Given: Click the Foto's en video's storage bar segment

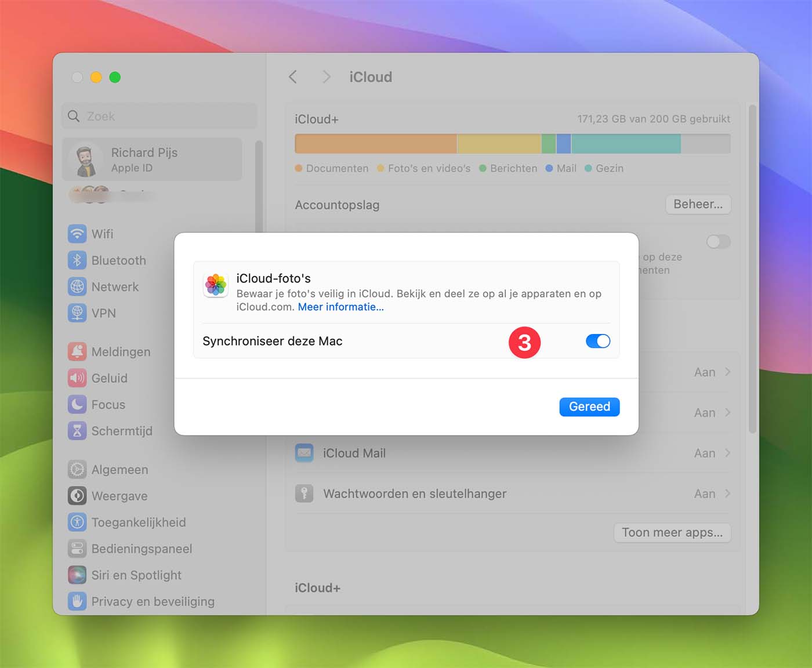Looking at the screenshot, I should [499, 143].
